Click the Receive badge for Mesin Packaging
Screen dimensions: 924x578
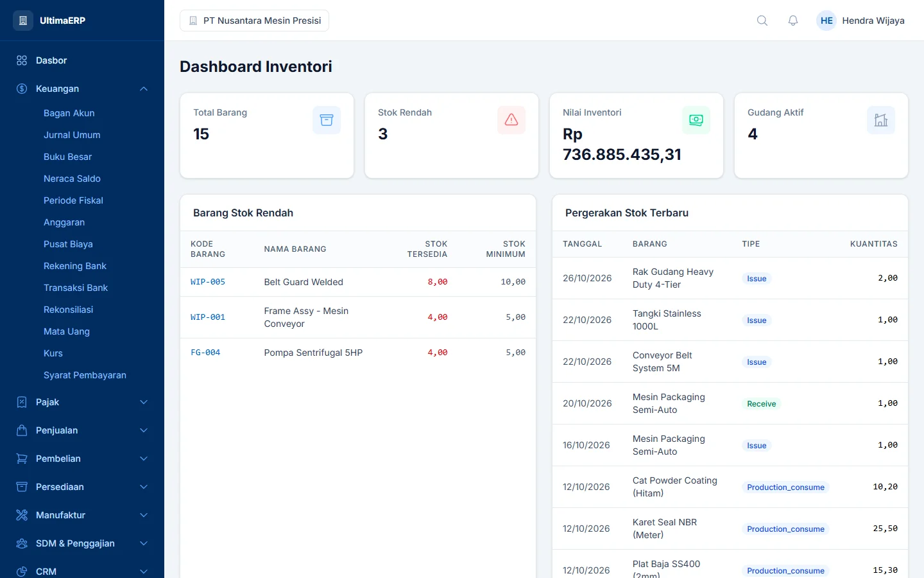point(762,404)
